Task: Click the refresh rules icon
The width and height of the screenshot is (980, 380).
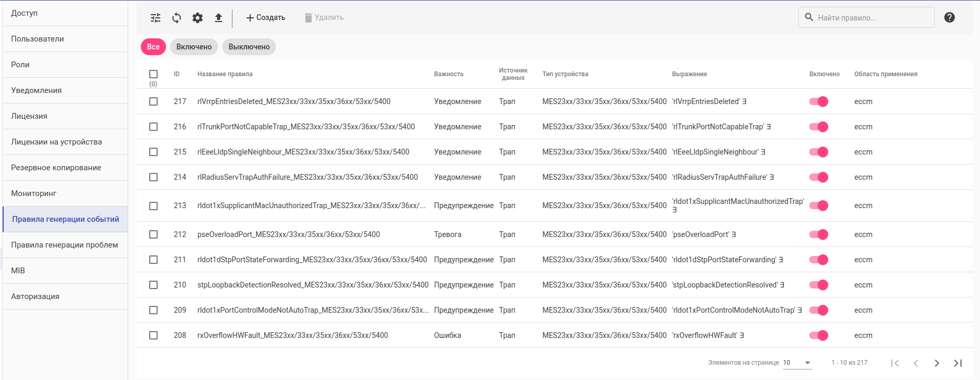Action: click(x=177, y=18)
